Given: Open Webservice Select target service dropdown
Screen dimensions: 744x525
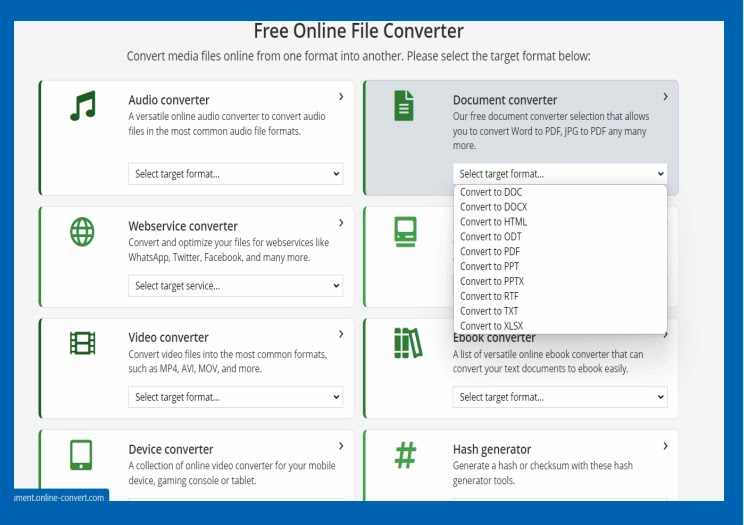Looking at the screenshot, I should [x=235, y=286].
